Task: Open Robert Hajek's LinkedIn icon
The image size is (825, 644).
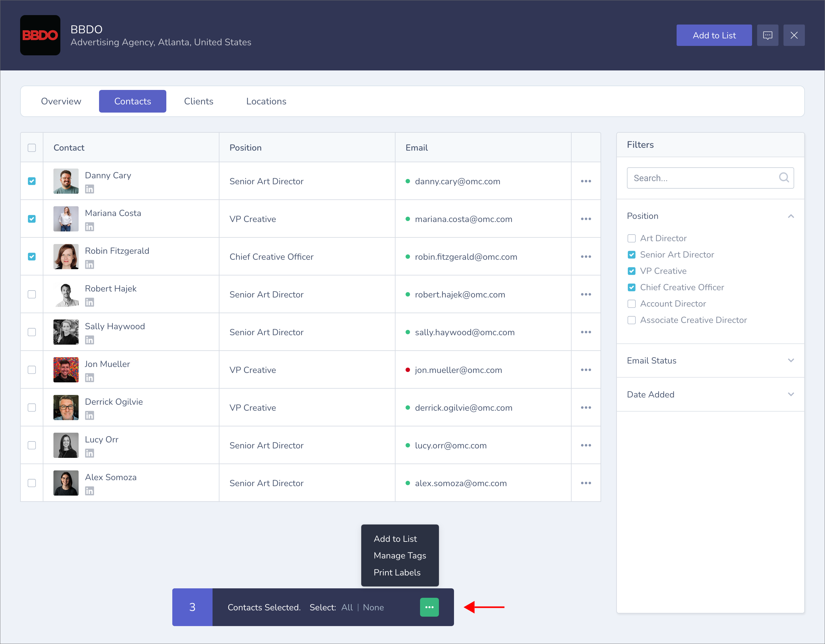Action: (x=90, y=302)
